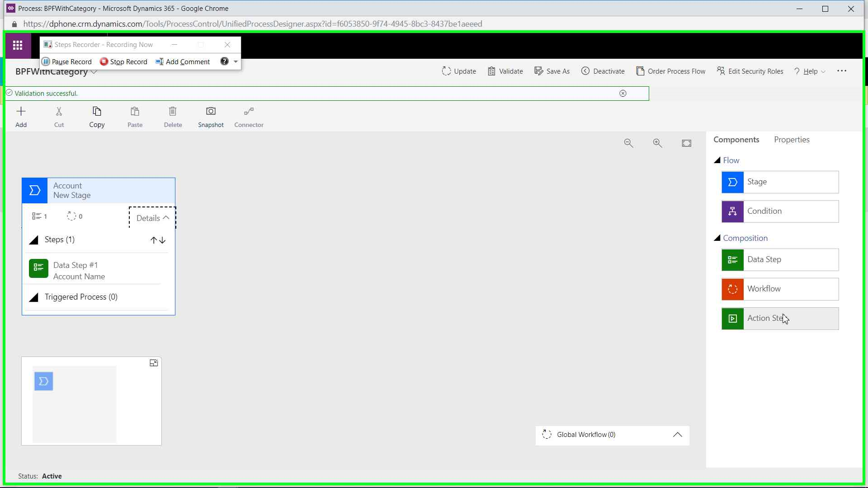Screen dimensions: 868x488
Task: Collapse the Details section of stage
Action: coord(152,218)
